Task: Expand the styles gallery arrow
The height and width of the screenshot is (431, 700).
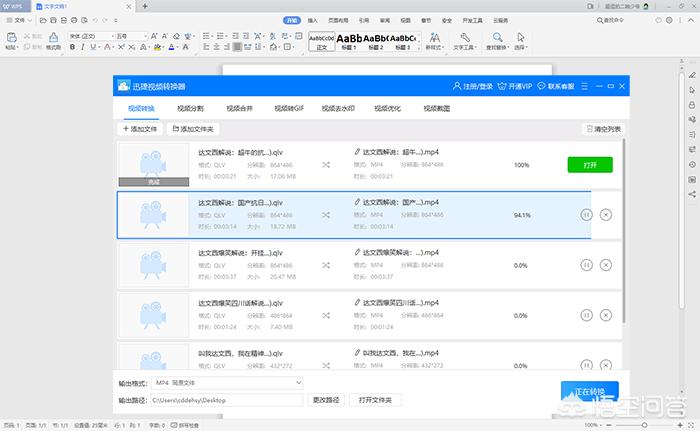Action: tap(419, 48)
